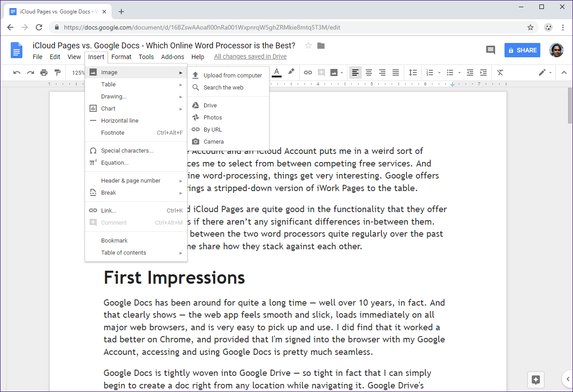Toggle justify alignment
Viewport: 573px width, 392px height.
[x=396, y=72]
